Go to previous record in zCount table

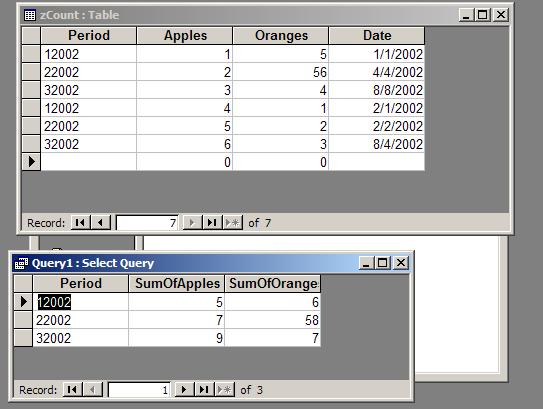(100, 222)
